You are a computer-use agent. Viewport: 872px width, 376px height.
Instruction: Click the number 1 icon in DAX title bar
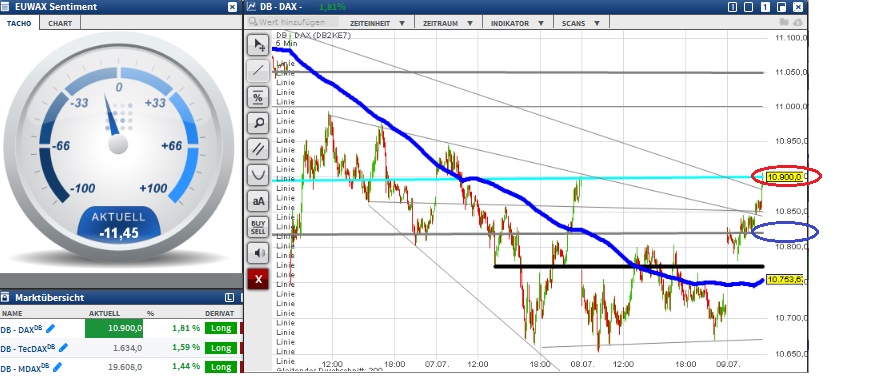coord(766,7)
